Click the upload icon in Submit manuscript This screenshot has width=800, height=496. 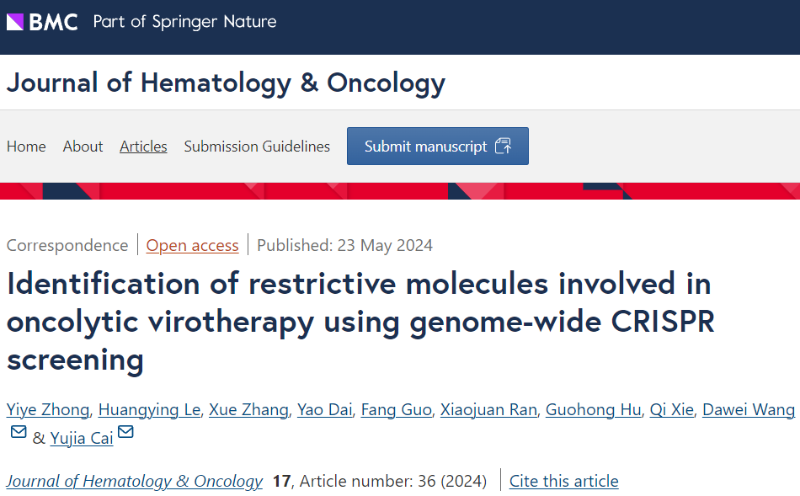503,146
